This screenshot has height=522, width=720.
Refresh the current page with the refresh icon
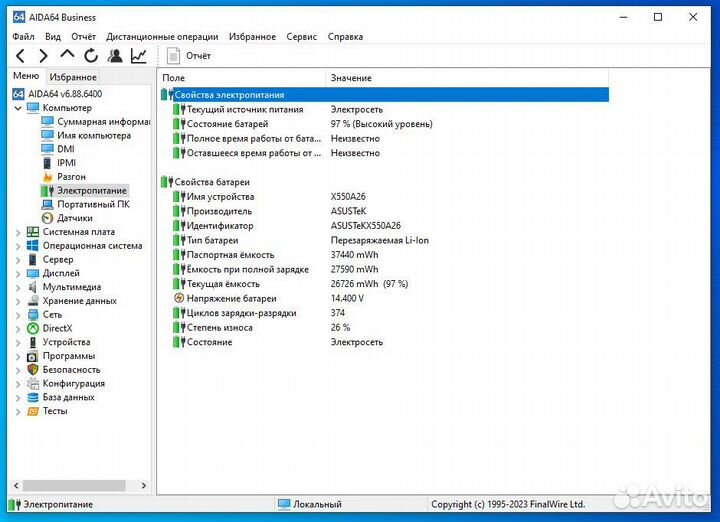(91, 56)
